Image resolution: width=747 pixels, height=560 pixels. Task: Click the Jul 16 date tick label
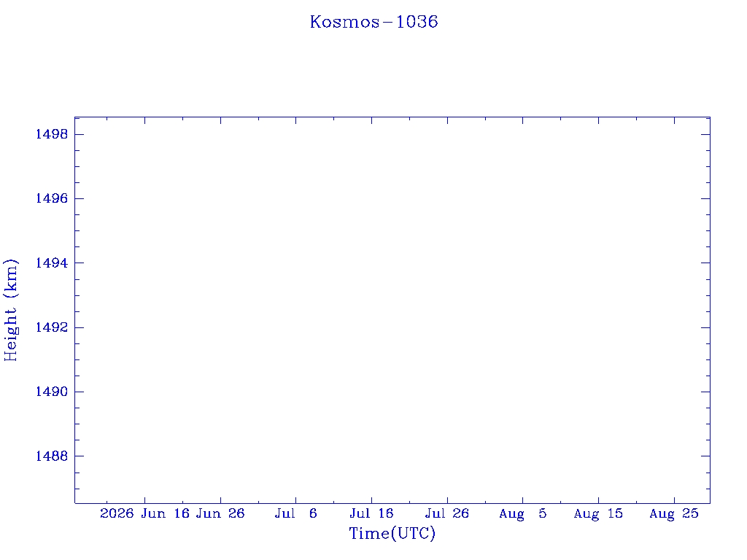coord(371,513)
